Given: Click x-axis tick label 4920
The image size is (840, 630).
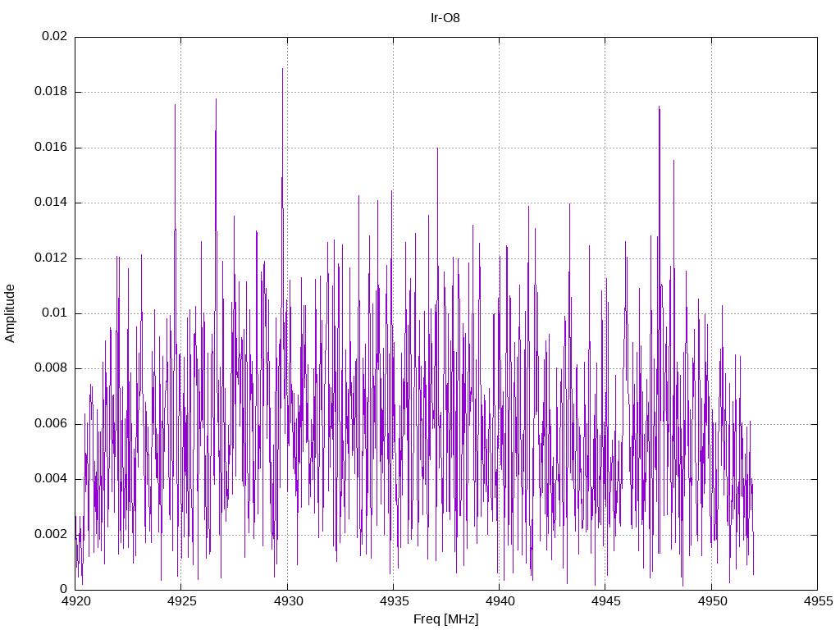Looking at the screenshot, I should tap(75, 601).
